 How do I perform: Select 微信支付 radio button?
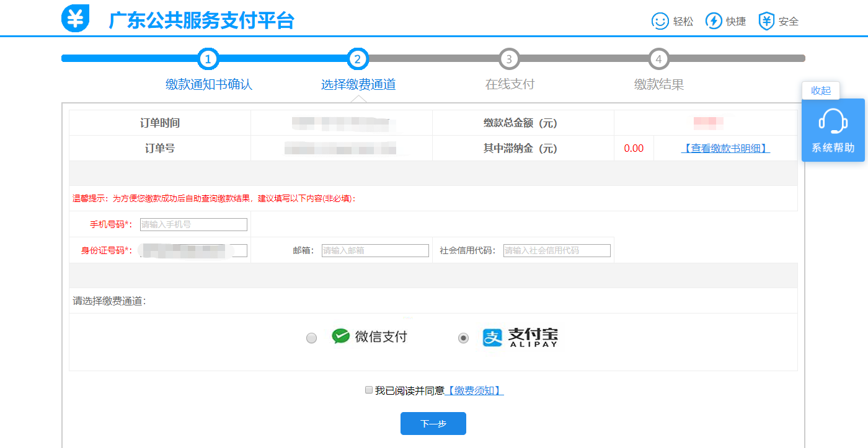pos(312,338)
